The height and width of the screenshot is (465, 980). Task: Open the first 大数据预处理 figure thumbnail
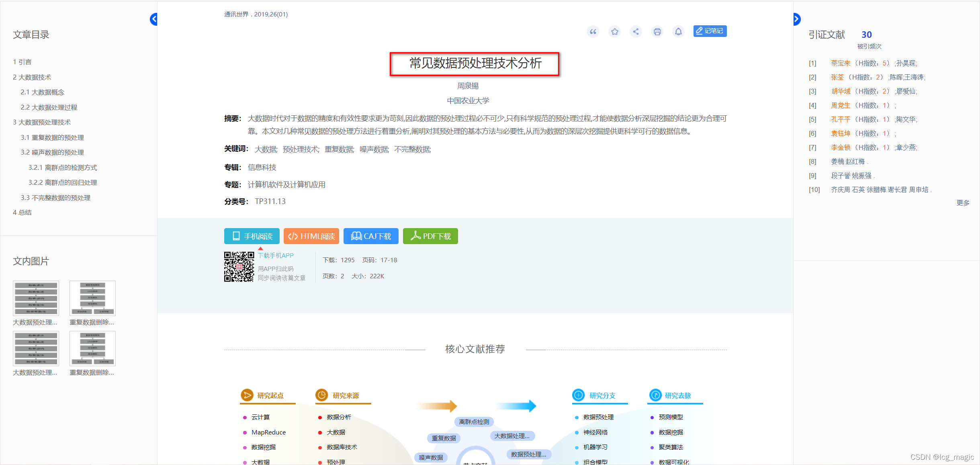click(x=36, y=298)
